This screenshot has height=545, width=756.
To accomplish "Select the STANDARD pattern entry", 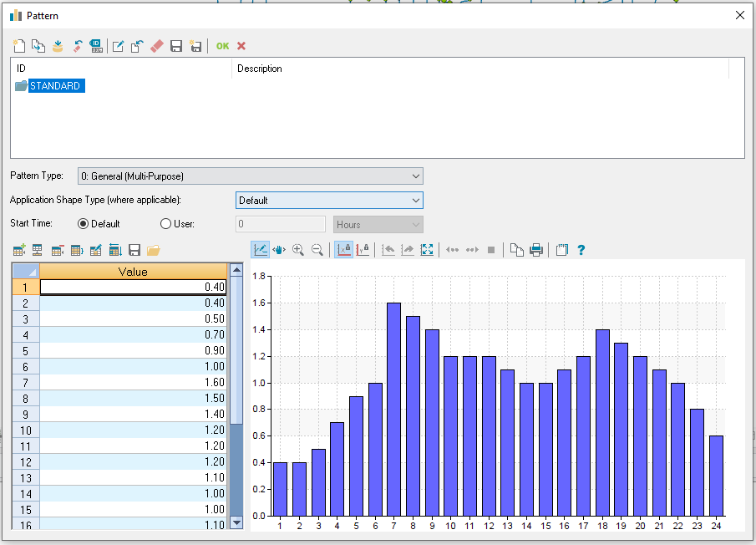I will tap(55, 85).
